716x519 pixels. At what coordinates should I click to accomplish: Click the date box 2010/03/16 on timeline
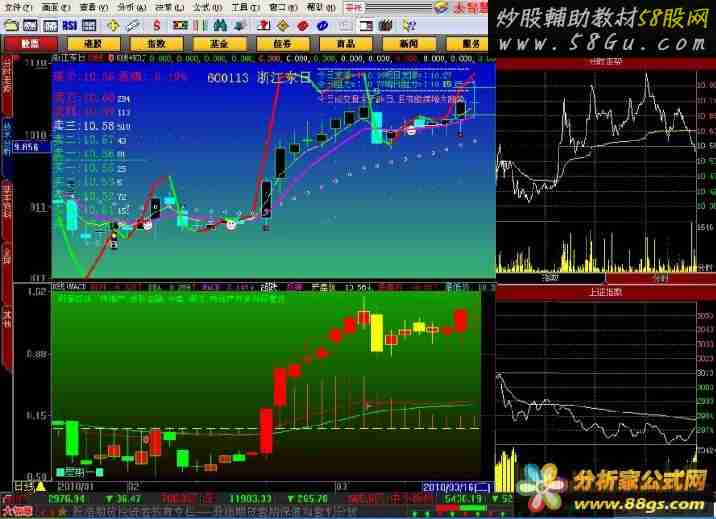456,487
